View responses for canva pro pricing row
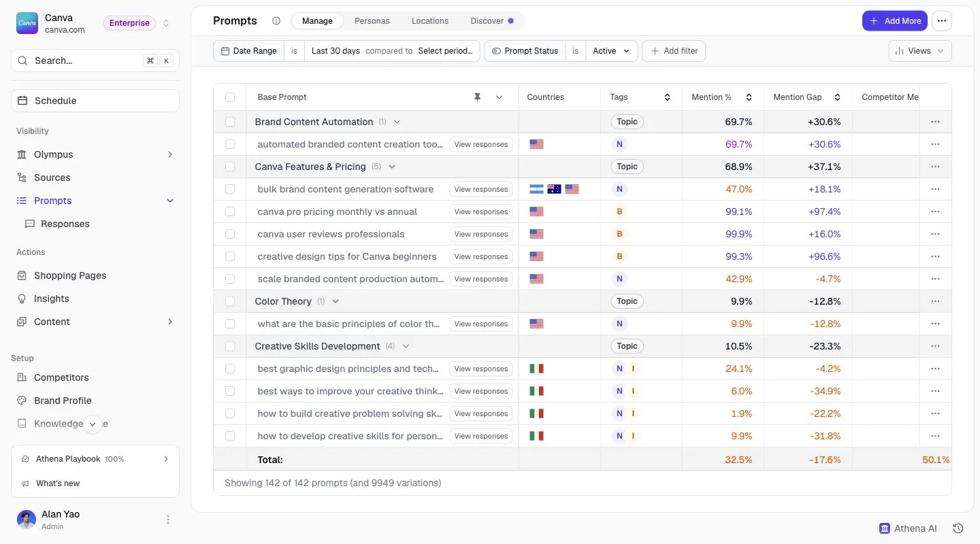 tap(481, 211)
